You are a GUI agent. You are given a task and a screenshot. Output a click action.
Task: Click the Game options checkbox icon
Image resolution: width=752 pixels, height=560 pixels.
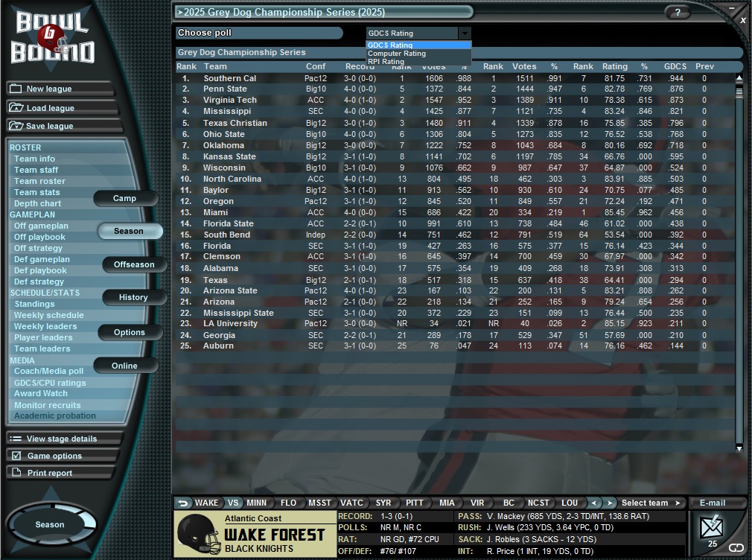16,456
